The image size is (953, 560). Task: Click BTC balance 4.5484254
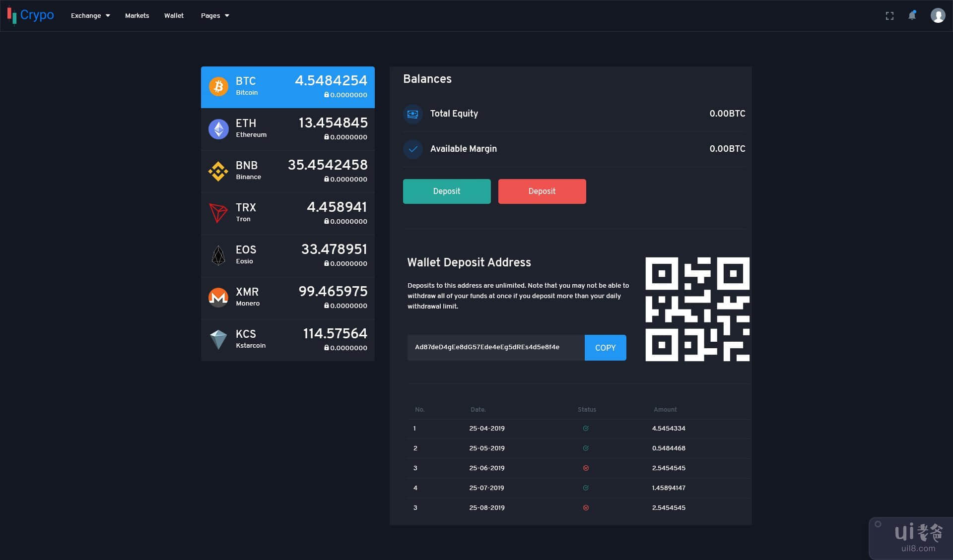pos(331,80)
